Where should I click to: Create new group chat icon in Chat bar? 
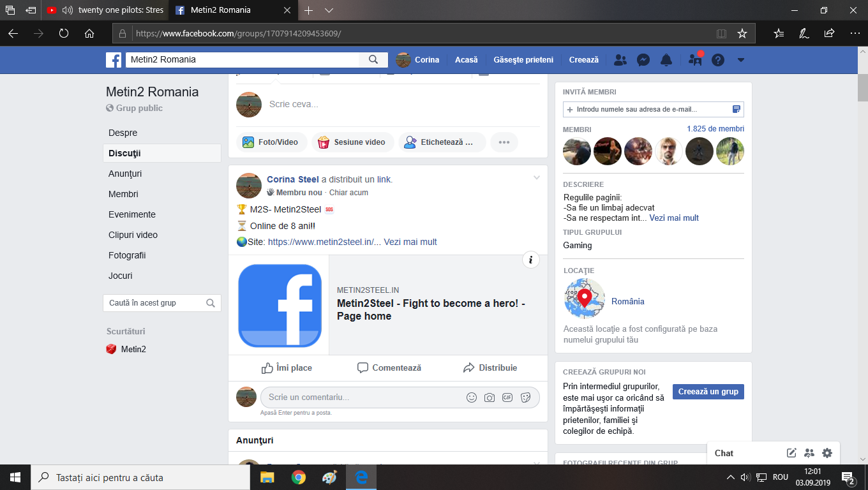809,453
